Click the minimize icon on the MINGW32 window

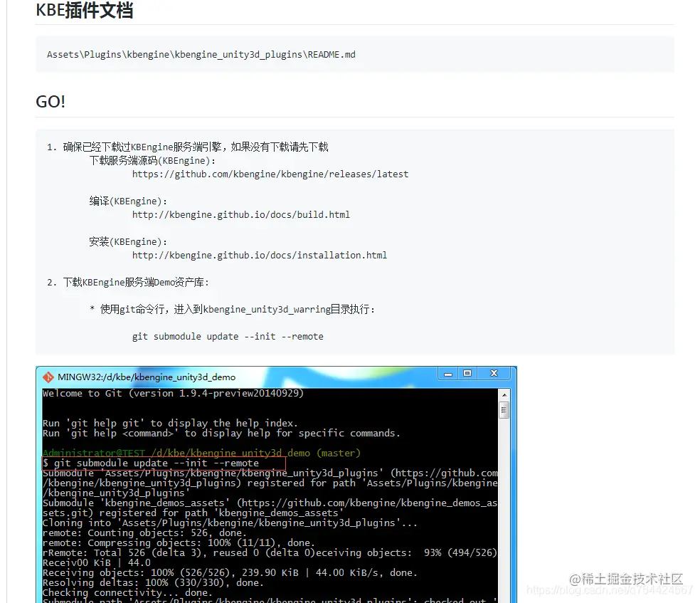click(x=449, y=373)
